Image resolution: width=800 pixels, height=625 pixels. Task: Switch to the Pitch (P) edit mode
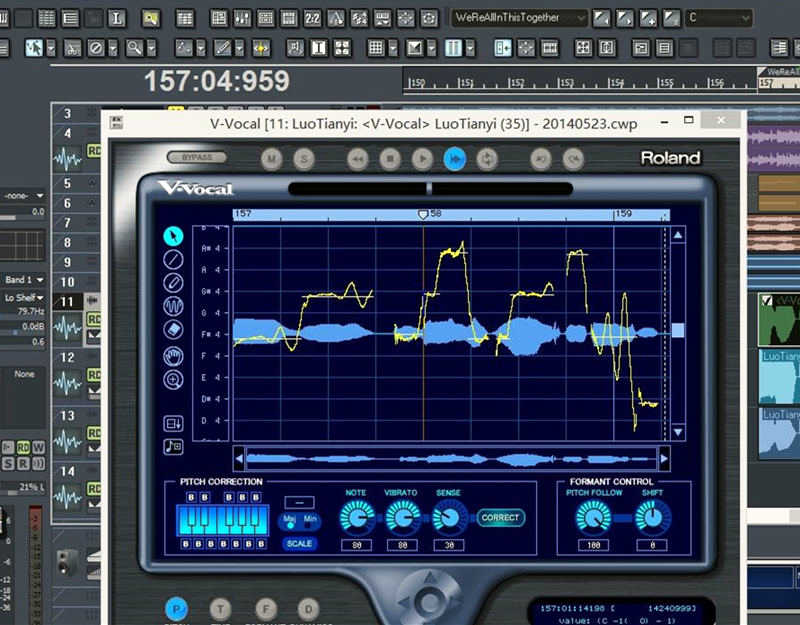[x=176, y=609]
